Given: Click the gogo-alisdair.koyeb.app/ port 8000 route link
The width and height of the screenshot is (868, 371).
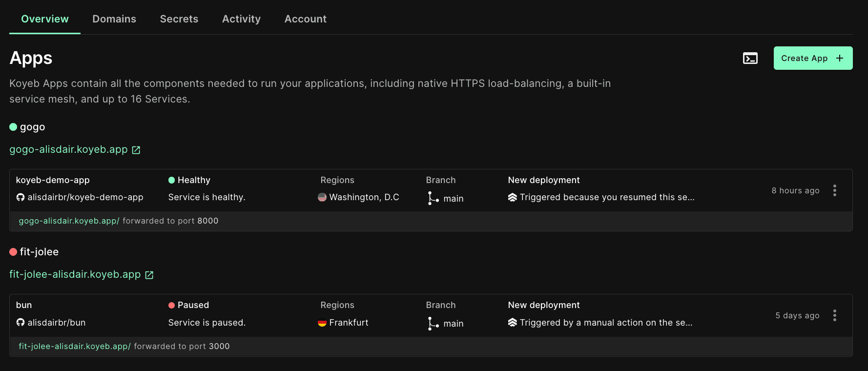Looking at the screenshot, I should [x=69, y=221].
